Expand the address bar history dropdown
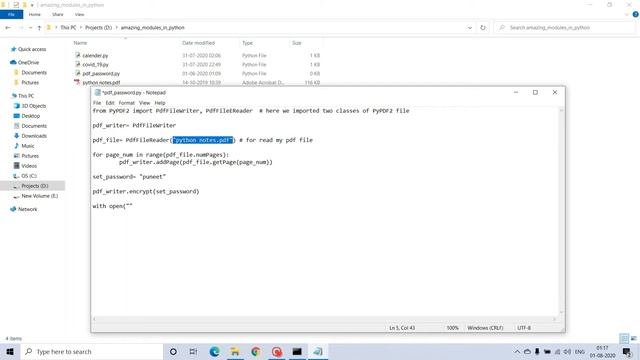 pos(470,28)
